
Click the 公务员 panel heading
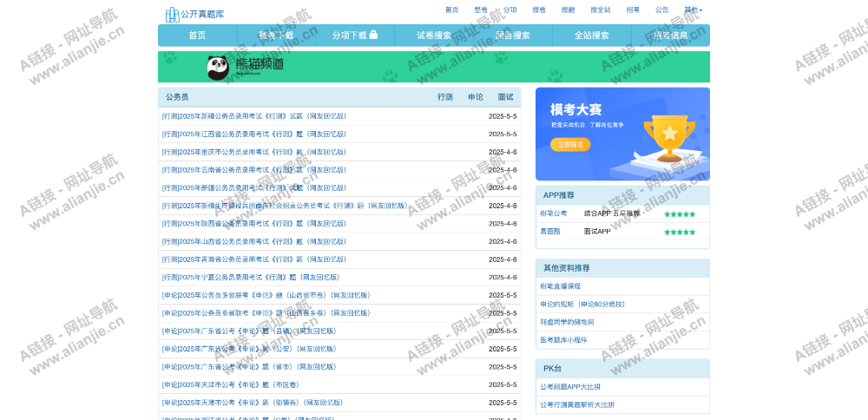point(177,97)
